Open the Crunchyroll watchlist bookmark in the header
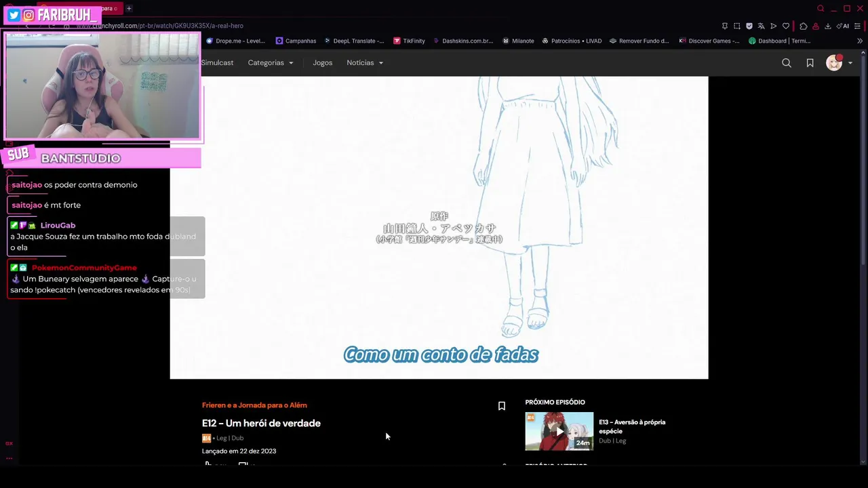The width and height of the screenshot is (868, 488). (810, 63)
